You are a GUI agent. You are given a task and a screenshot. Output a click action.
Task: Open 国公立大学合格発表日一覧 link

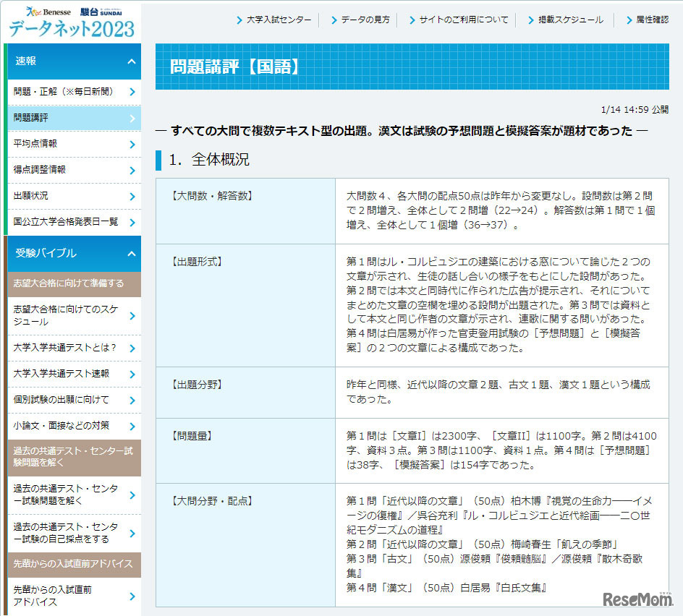(x=65, y=222)
